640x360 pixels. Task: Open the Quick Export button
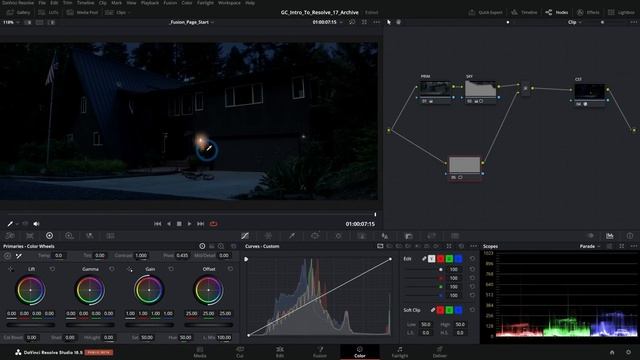(485, 13)
